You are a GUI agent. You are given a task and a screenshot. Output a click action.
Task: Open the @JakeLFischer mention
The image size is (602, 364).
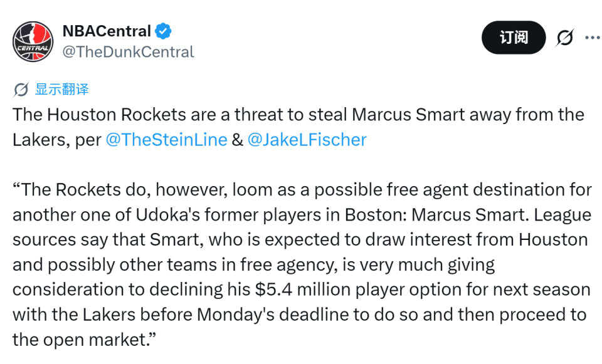[x=307, y=140]
